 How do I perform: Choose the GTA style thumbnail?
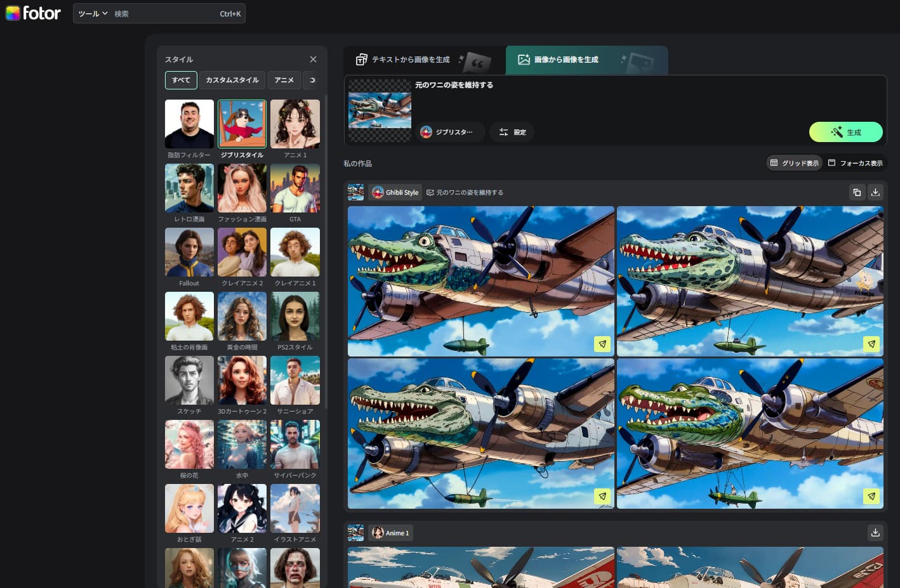[x=295, y=188]
